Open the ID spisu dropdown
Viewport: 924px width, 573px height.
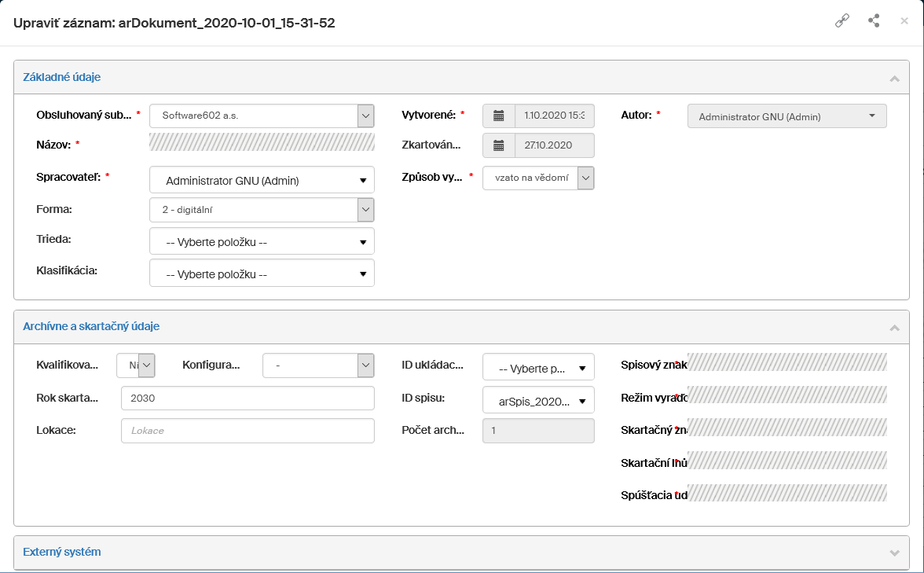(538, 401)
